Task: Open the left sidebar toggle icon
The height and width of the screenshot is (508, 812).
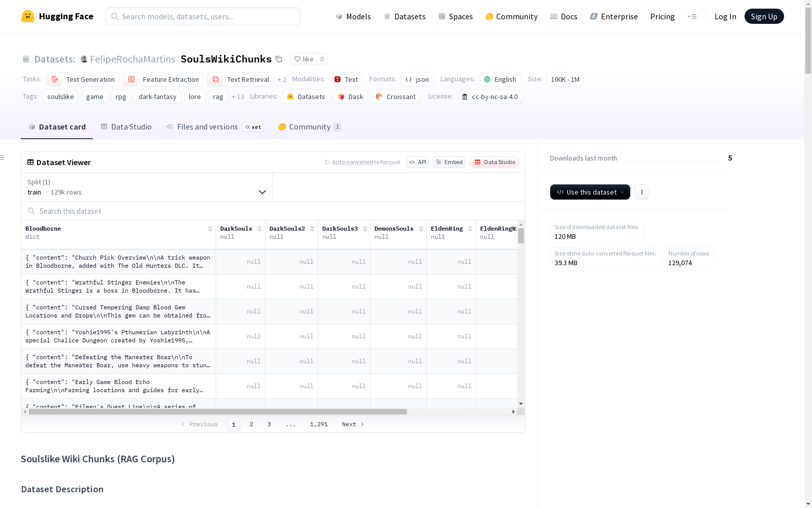Action: [3, 157]
